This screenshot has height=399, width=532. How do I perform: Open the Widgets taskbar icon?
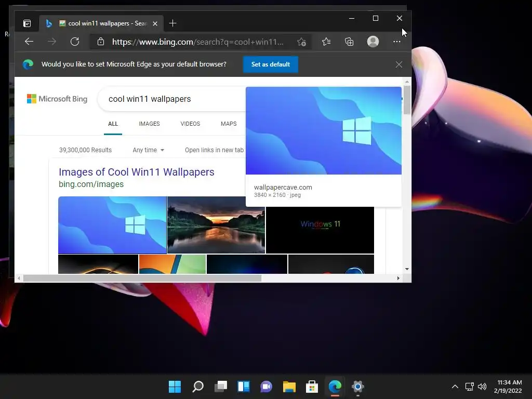pos(244,387)
